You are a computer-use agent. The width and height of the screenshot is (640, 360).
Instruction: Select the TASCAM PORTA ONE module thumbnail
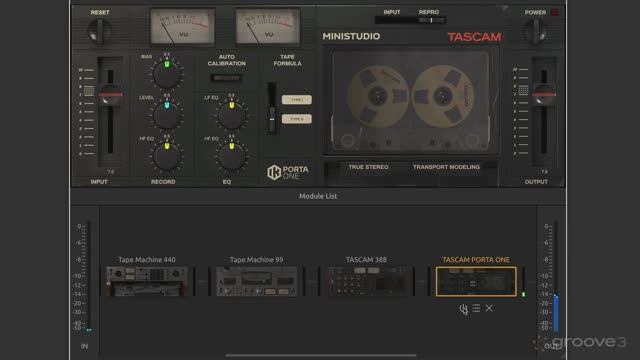tap(476, 282)
